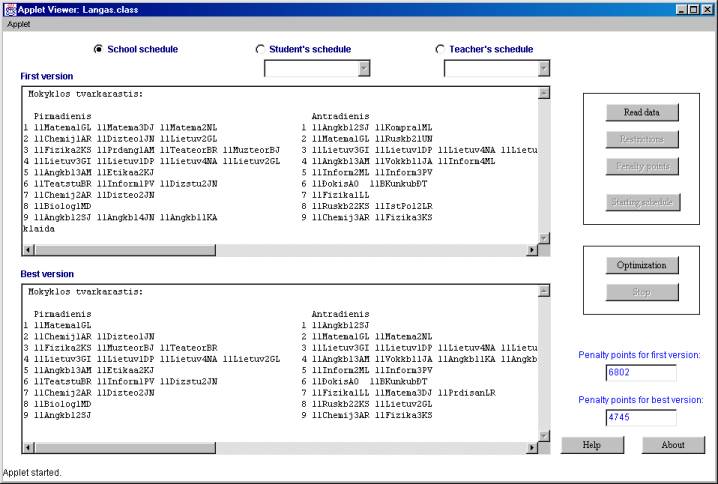The height and width of the screenshot is (484, 718).
Task: Open the Help dialog
Action: tap(590, 445)
